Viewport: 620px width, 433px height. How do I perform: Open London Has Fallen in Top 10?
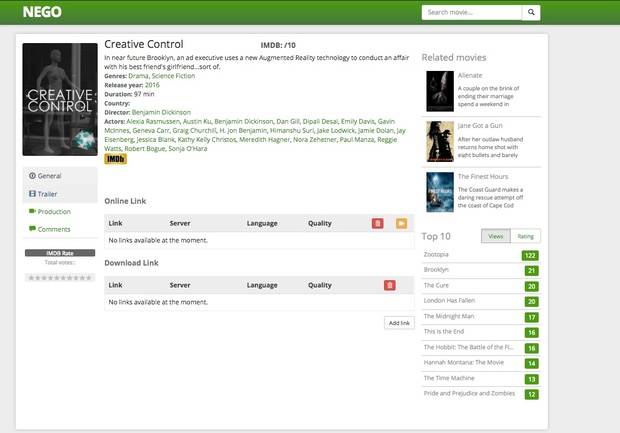tap(449, 301)
